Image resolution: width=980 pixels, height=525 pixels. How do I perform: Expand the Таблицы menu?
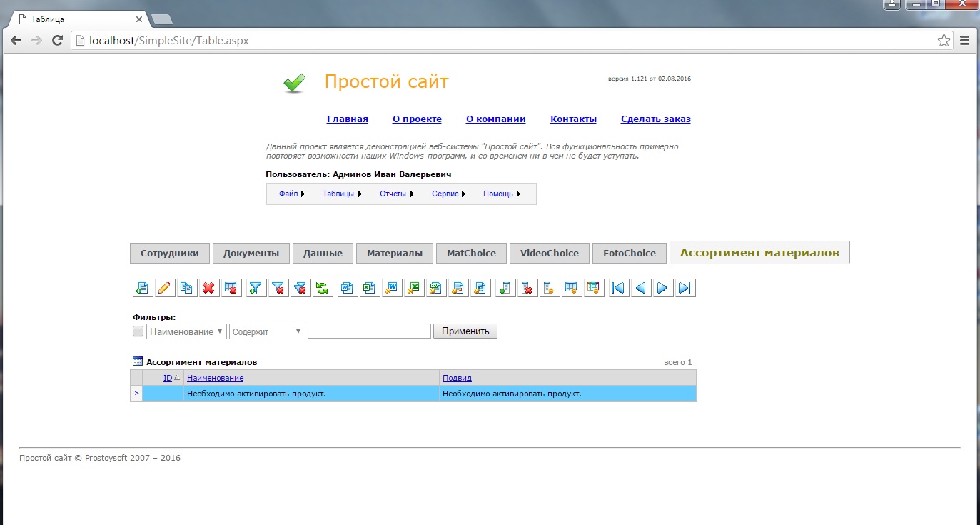pos(342,194)
